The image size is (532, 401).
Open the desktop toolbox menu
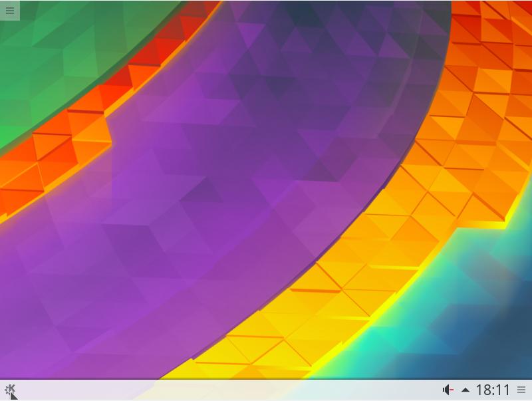(x=10, y=11)
